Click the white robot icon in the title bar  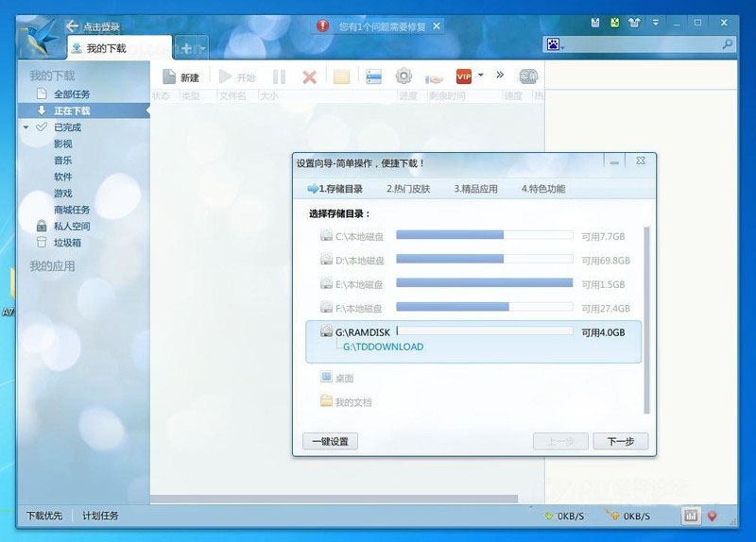(595, 23)
